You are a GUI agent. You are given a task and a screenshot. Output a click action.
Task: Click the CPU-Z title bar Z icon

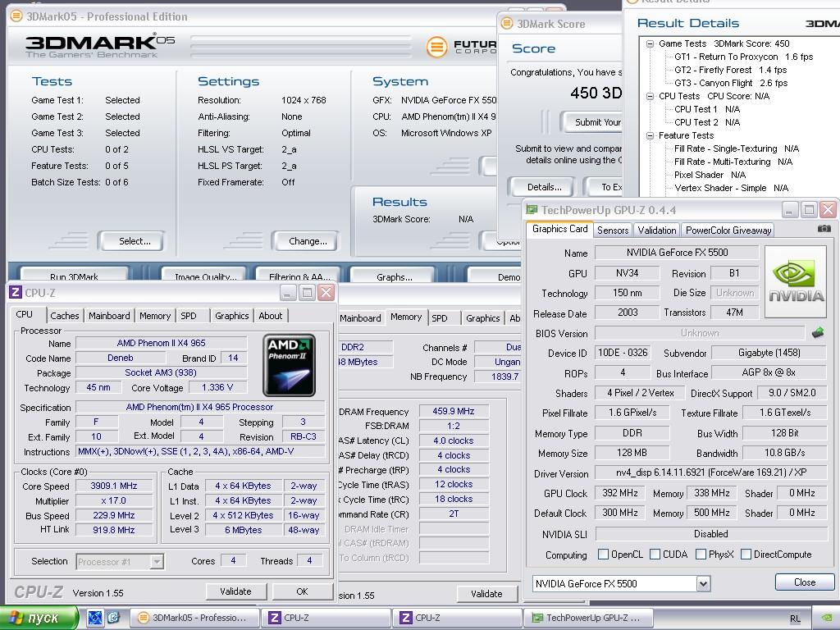[x=16, y=293]
